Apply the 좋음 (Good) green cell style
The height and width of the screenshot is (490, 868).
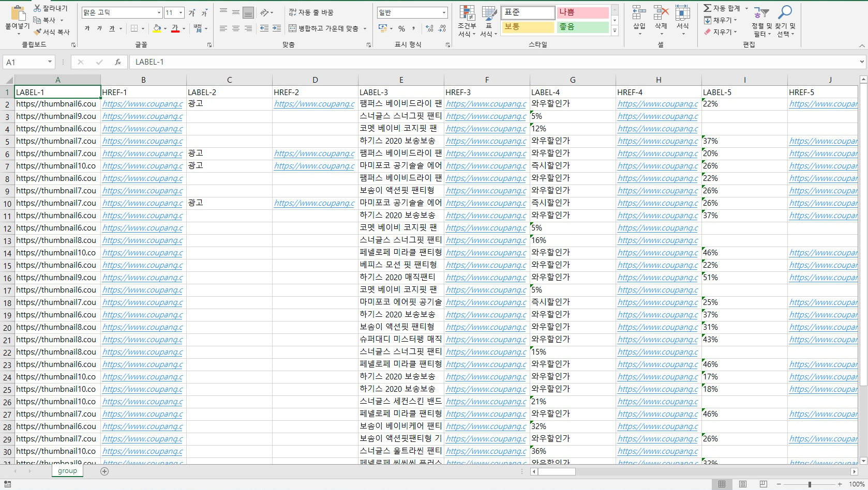point(582,27)
